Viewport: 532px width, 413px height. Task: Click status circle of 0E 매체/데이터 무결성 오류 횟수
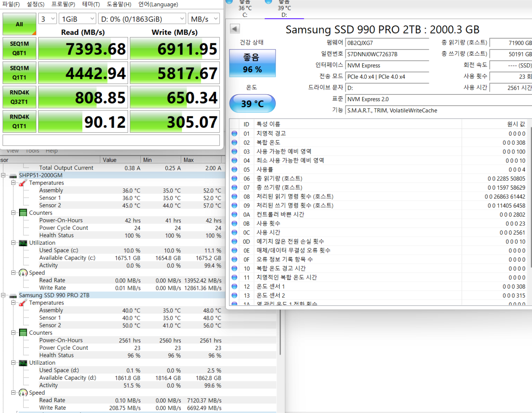(x=234, y=250)
